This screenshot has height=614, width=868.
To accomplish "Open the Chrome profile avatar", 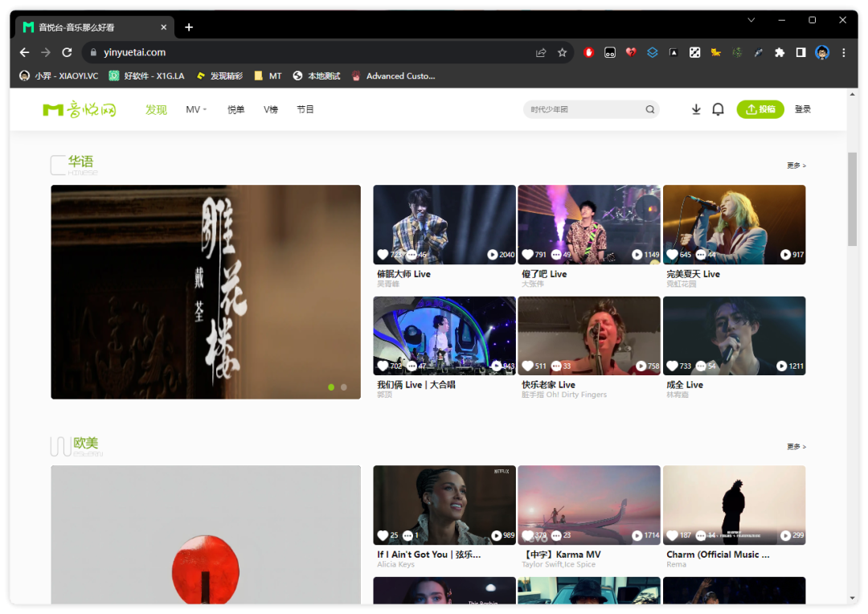I will pyautogui.click(x=822, y=52).
